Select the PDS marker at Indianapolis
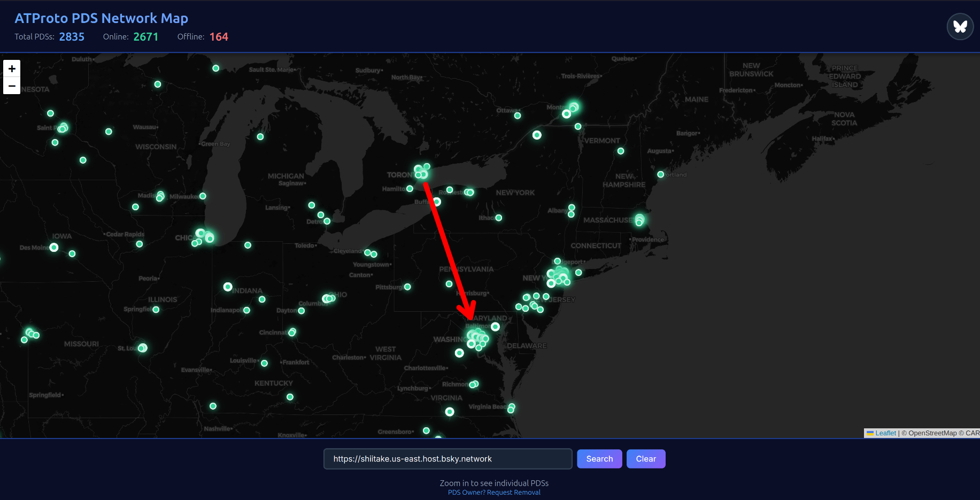This screenshot has height=500, width=980. pos(246,310)
